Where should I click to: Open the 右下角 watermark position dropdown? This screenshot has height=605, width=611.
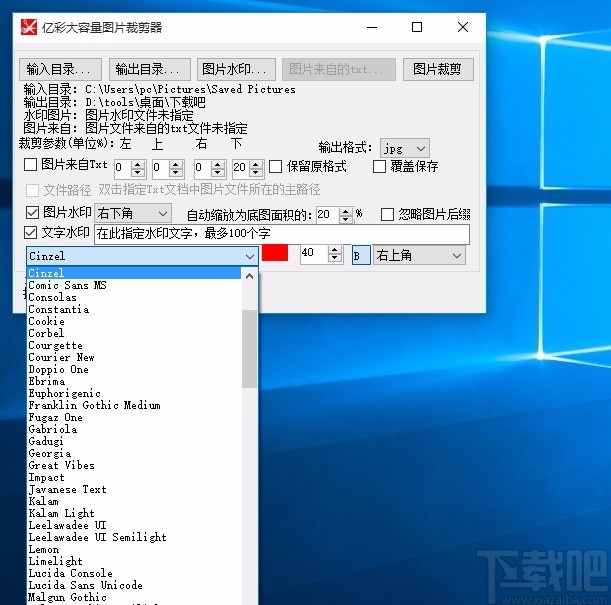tap(133, 213)
